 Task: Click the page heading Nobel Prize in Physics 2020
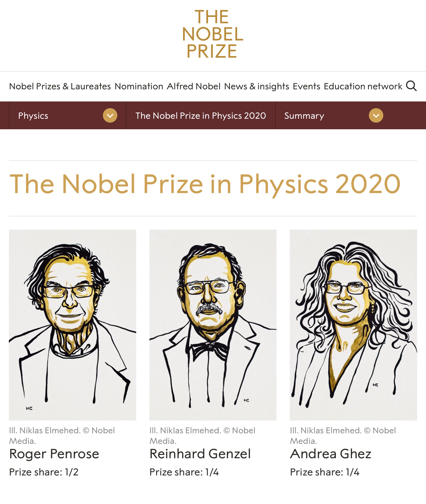click(x=205, y=184)
